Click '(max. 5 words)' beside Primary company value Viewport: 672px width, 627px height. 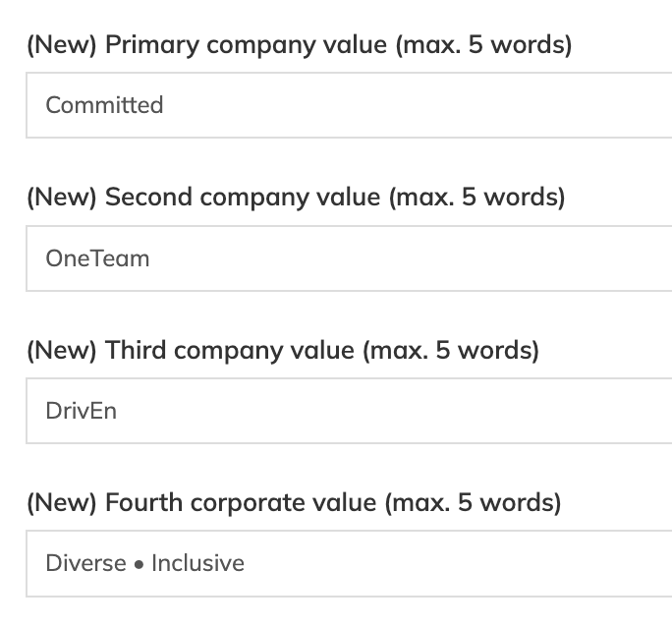[x=483, y=45]
